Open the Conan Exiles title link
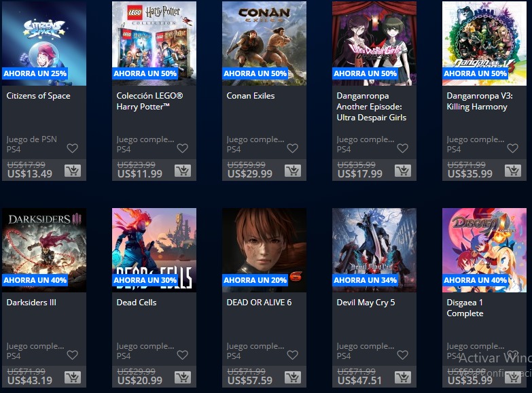The height and width of the screenshot is (393, 532). click(x=251, y=96)
